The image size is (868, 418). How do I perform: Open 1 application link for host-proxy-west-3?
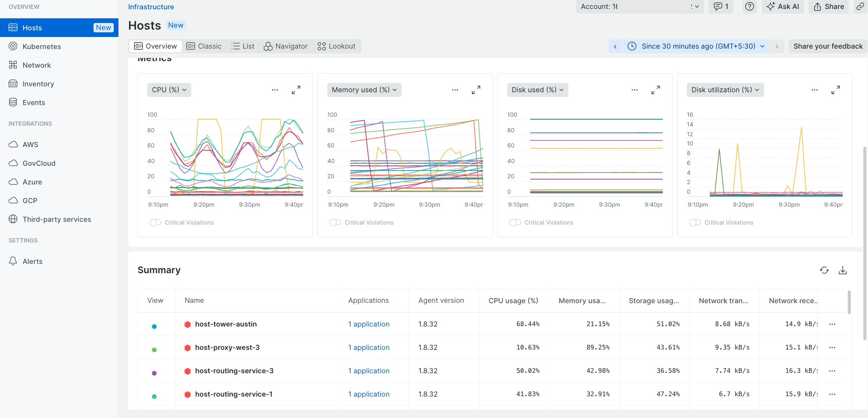pyautogui.click(x=369, y=348)
